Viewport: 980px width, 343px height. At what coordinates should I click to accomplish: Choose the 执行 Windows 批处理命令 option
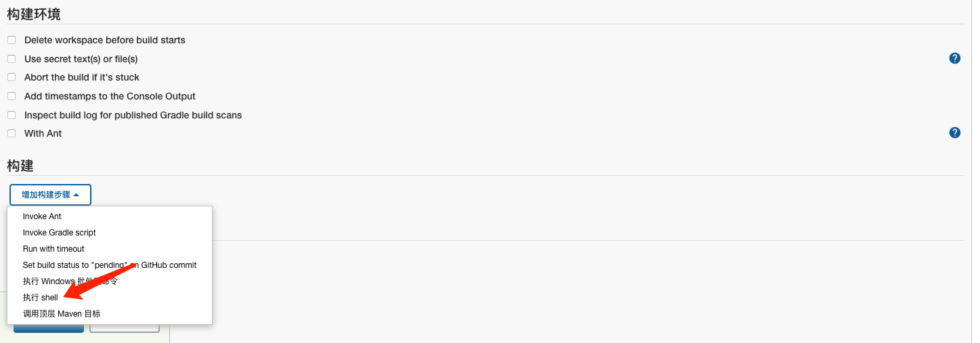(x=70, y=281)
